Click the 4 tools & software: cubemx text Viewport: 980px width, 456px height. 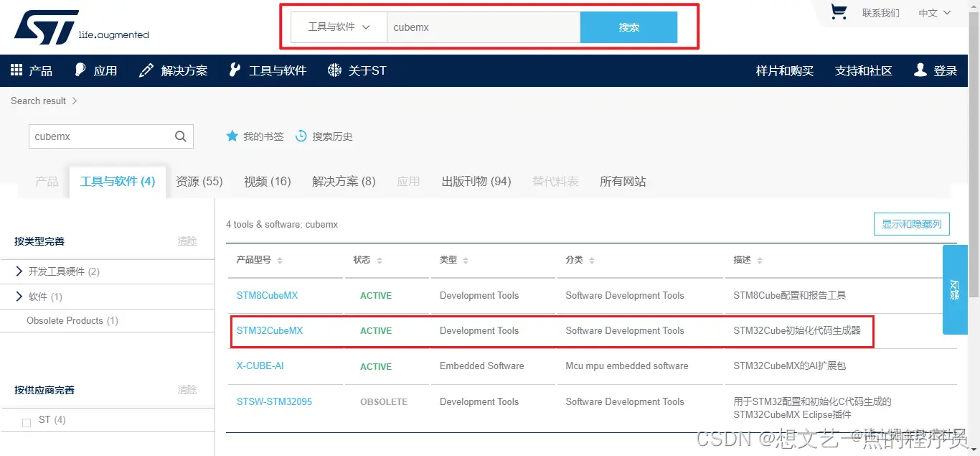282,224
